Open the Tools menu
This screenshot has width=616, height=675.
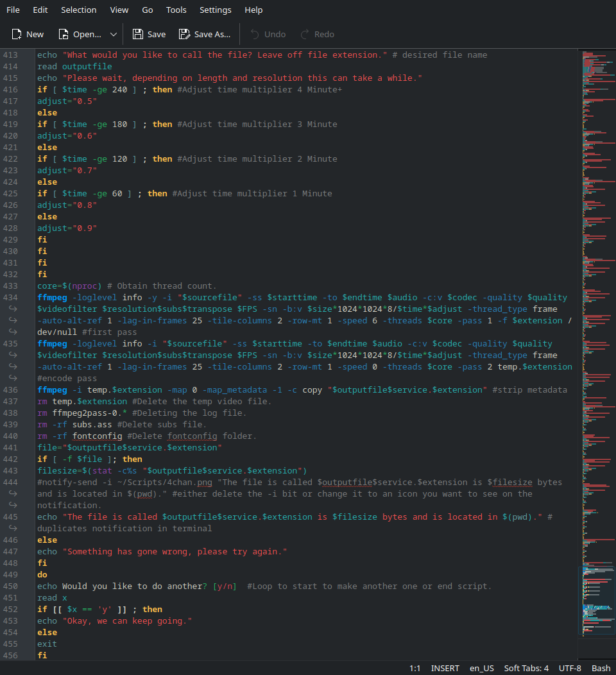[x=176, y=10]
